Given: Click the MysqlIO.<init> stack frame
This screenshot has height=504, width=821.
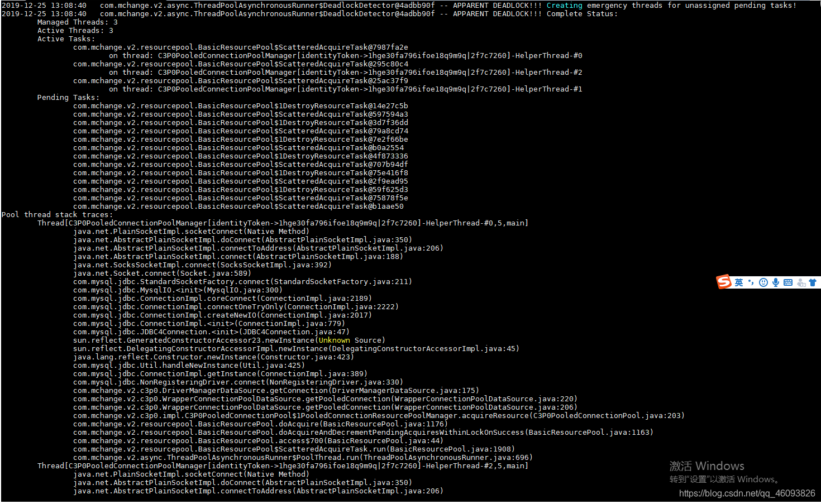Looking at the screenshot, I should pos(178,290).
